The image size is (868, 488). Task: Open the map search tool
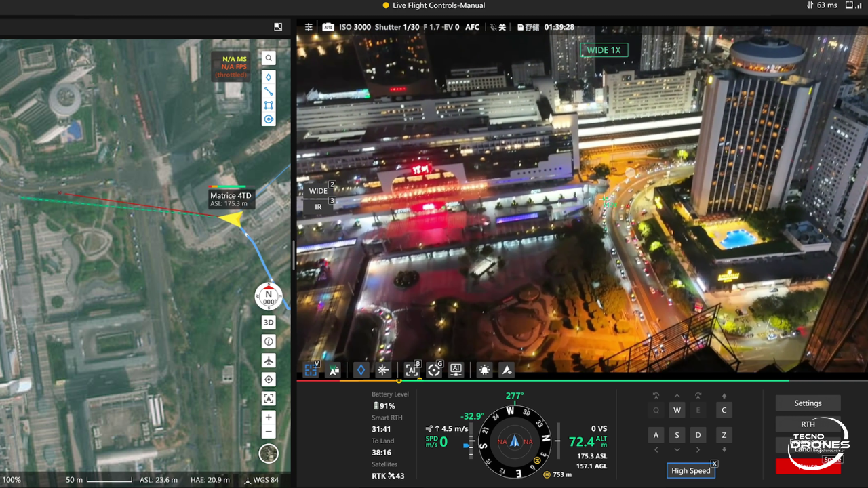click(269, 58)
